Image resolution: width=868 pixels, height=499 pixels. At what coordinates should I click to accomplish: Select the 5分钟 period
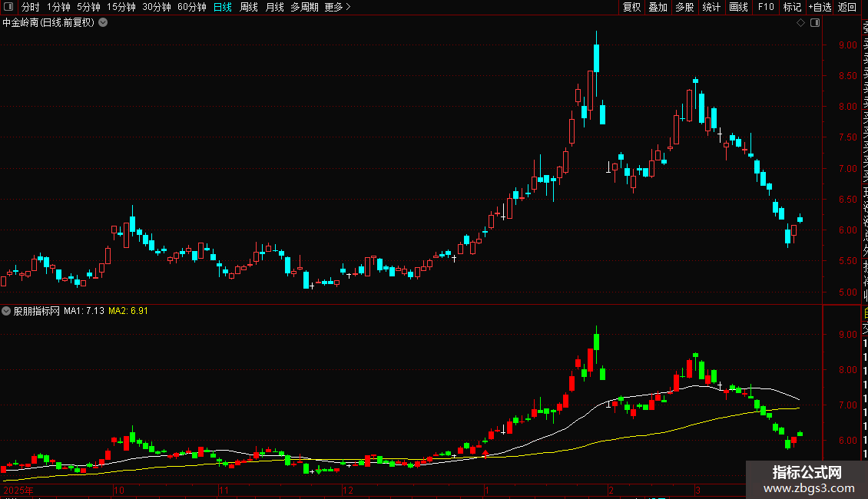coord(88,7)
